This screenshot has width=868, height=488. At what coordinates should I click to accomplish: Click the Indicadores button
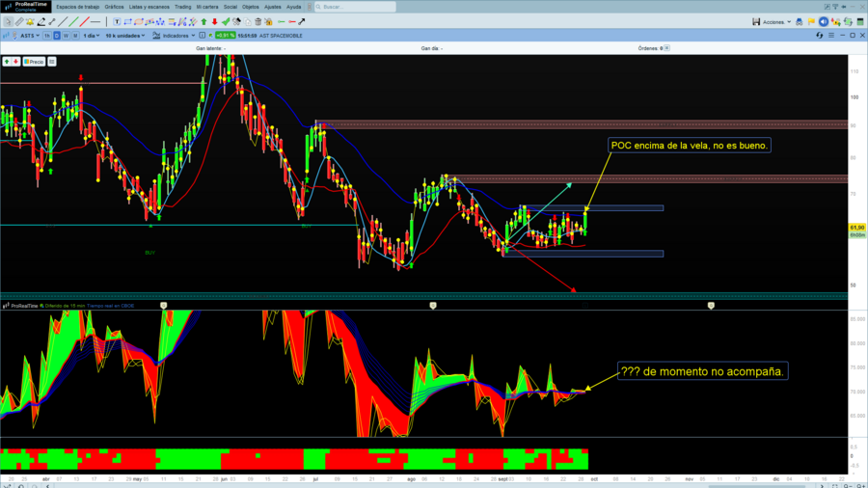click(174, 36)
